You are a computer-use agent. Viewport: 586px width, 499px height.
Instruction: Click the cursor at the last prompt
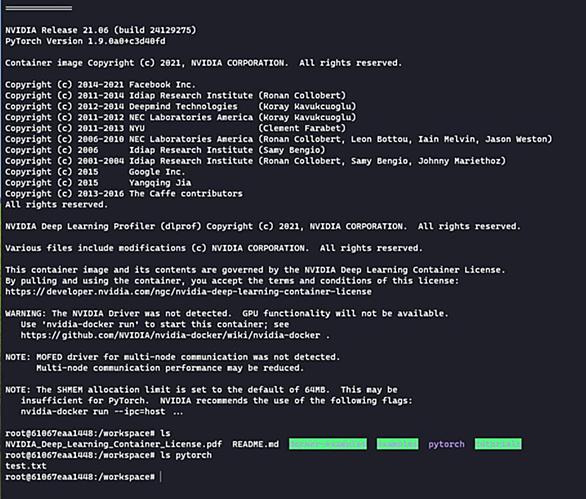click(161, 477)
